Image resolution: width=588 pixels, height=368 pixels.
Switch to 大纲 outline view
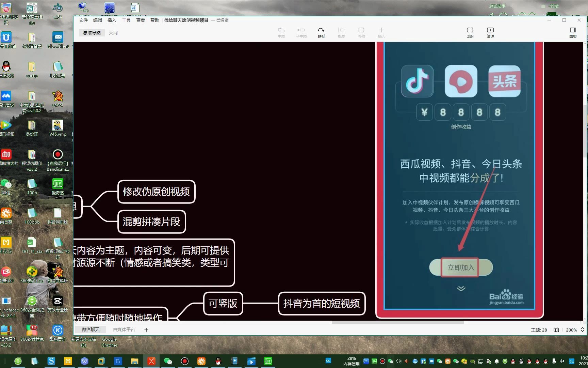point(113,33)
